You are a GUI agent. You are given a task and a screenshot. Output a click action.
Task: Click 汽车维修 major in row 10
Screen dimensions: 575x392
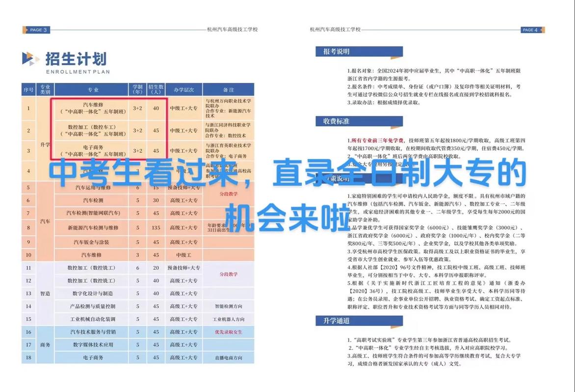coord(92,255)
